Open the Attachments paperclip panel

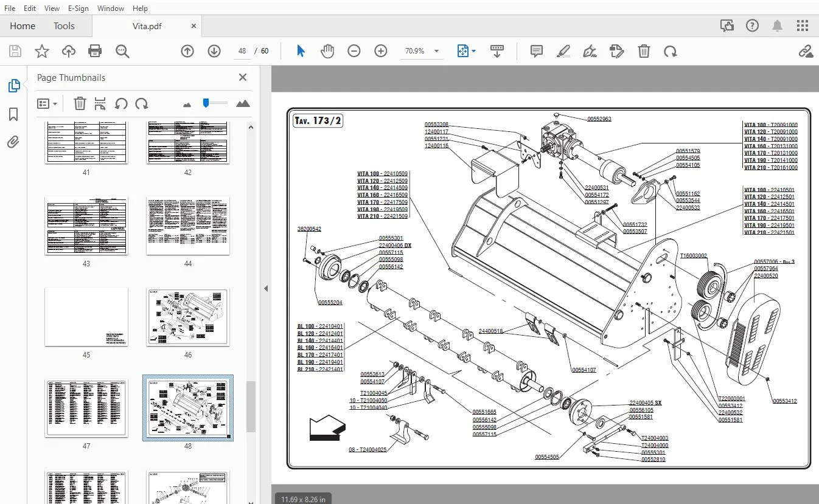(x=13, y=142)
